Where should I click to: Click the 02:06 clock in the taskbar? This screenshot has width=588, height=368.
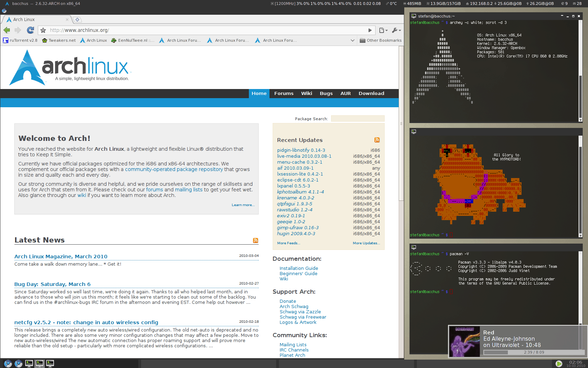[575, 362]
